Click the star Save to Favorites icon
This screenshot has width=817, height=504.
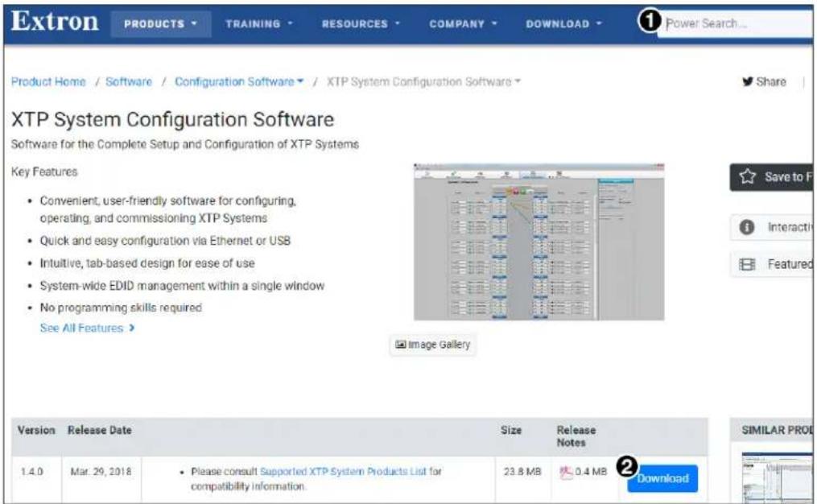click(747, 176)
